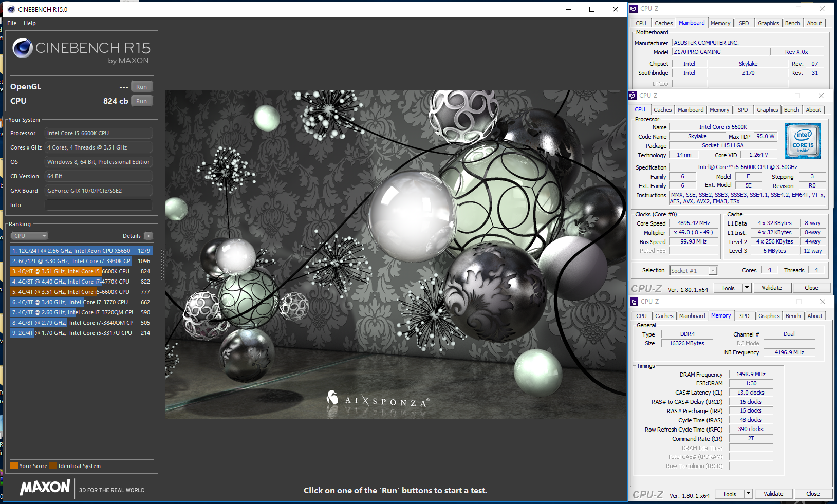Switch to CPU tab in Memory CPU-Z window
The image size is (837, 504).
point(641,316)
